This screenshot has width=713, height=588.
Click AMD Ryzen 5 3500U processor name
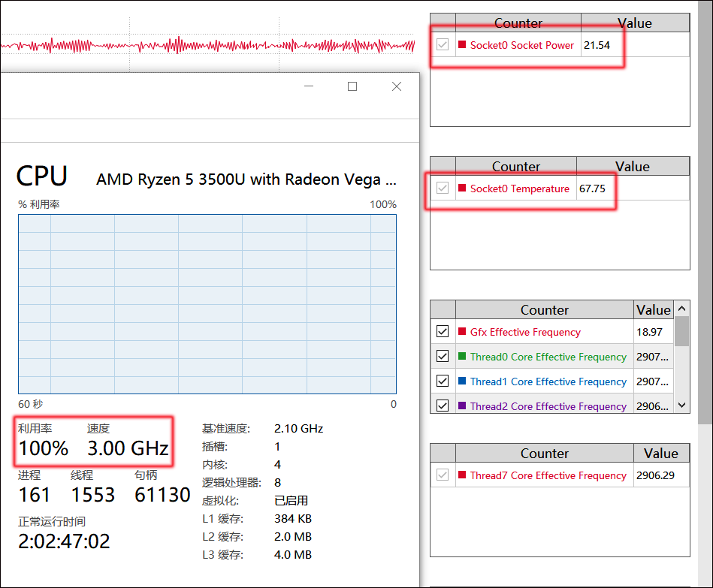246,179
